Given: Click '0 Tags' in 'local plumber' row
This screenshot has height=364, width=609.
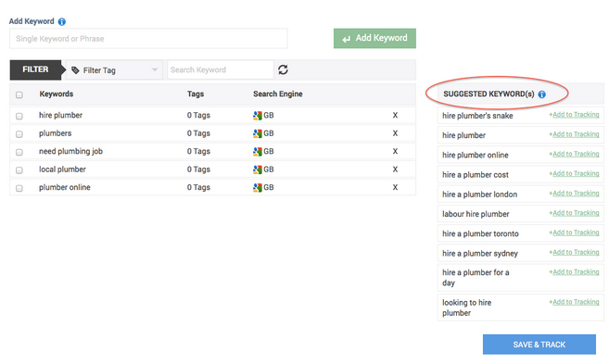Looking at the screenshot, I should pos(198,169).
